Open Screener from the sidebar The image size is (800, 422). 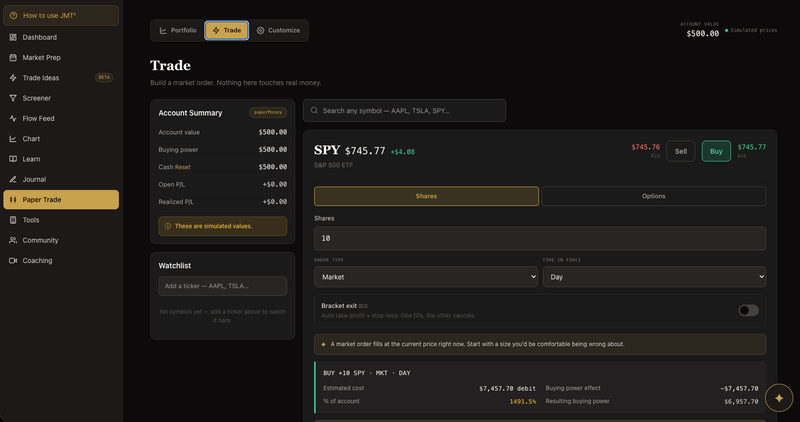[61, 98]
